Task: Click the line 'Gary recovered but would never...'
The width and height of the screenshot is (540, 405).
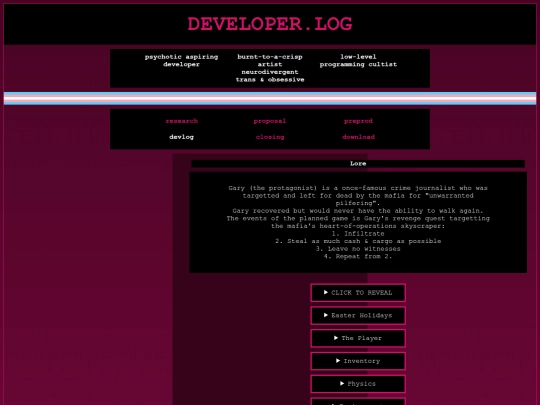Action: click(x=358, y=211)
